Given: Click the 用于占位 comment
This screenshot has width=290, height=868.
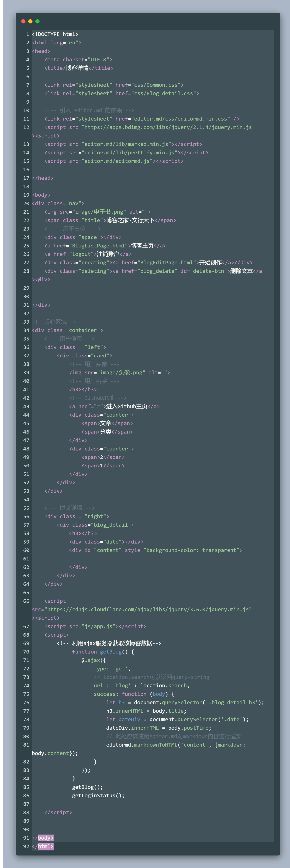Looking at the screenshot, I should 72,229.
